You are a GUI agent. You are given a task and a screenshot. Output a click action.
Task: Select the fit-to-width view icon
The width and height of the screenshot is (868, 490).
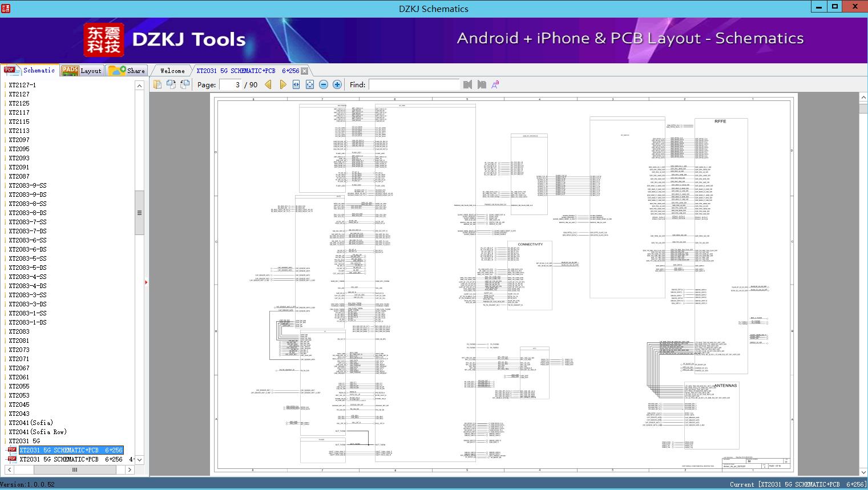pos(296,84)
